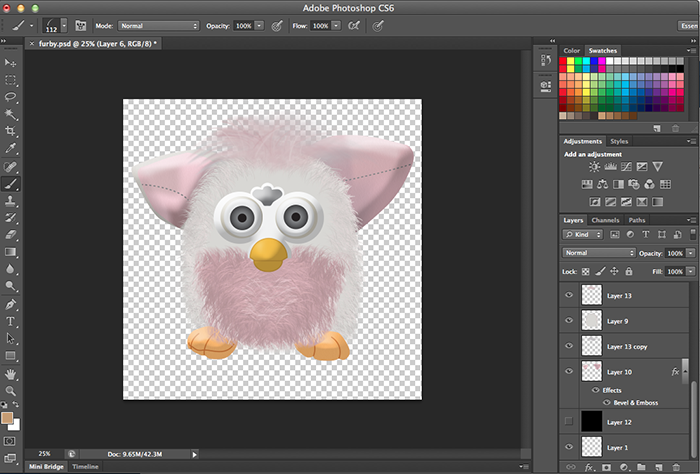Enable airbrush build-up effects
This screenshot has width=700, height=474.
(x=354, y=26)
